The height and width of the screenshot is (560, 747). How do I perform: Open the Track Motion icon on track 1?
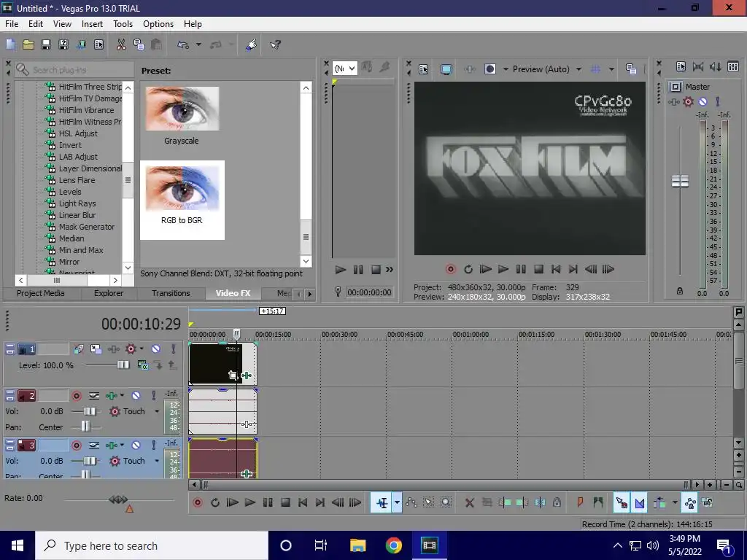96,349
